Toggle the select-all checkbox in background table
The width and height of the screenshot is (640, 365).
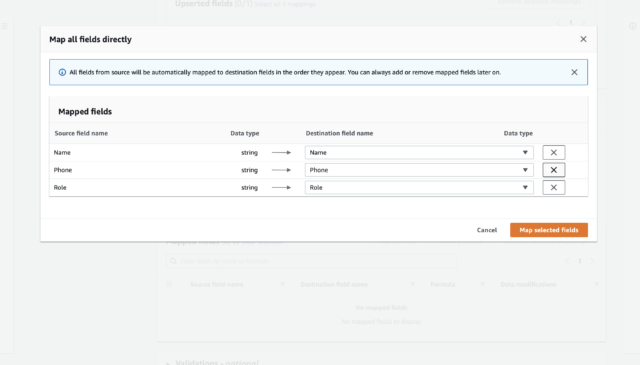169,285
